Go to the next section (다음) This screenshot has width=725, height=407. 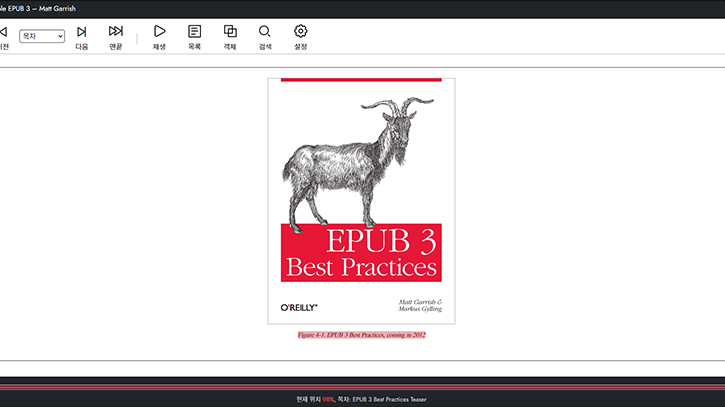pos(82,37)
